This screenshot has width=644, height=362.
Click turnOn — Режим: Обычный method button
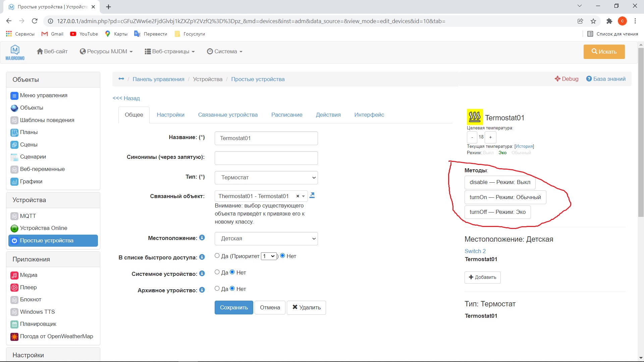(x=505, y=197)
